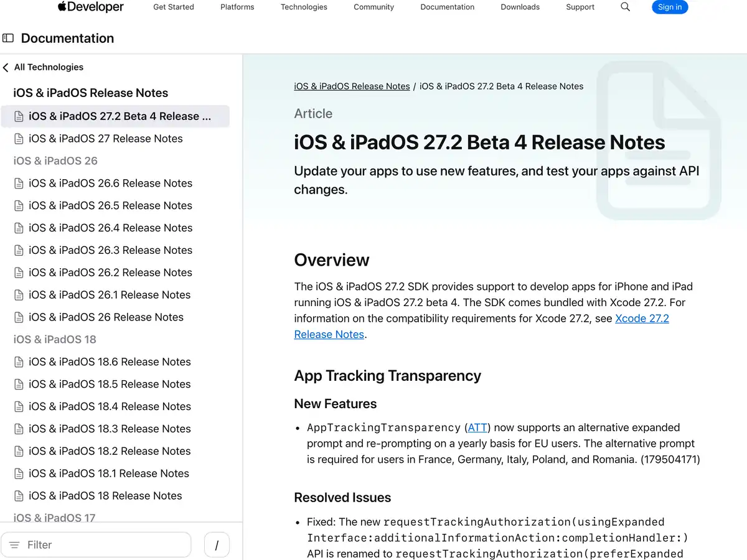Go back to All Technologies
This screenshot has width=747, height=560.
[x=49, y=67]
